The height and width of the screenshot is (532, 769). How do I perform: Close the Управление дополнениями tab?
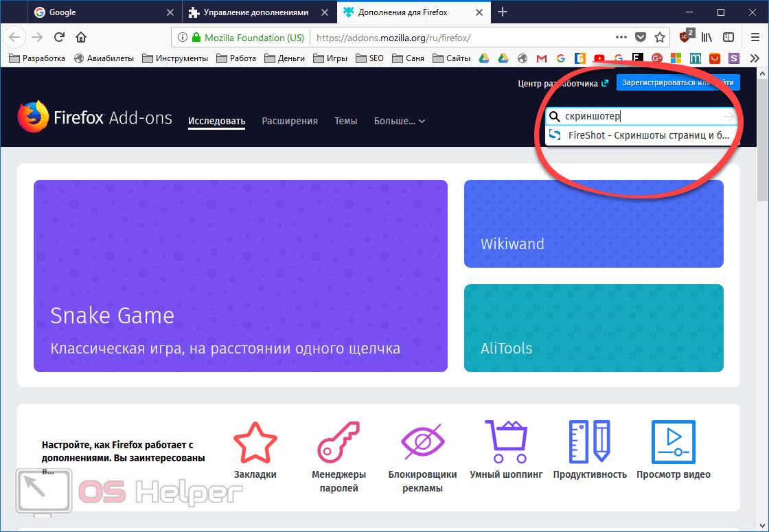pos(325,12)
